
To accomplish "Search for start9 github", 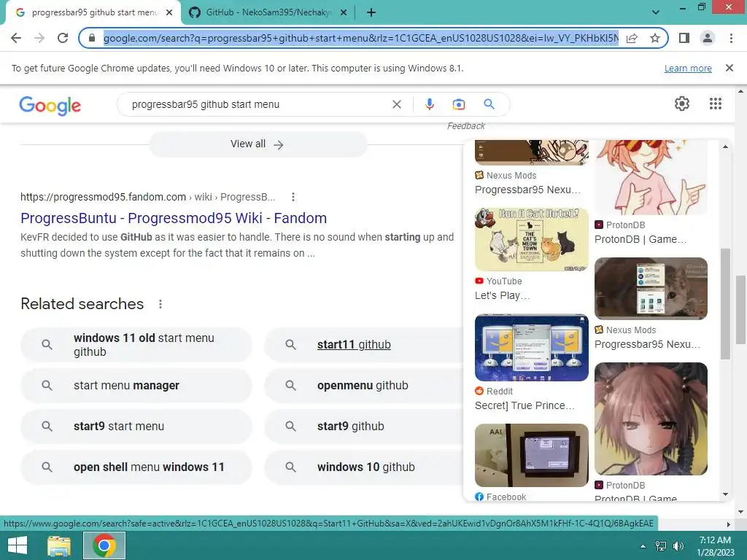I will pos(364,426).
